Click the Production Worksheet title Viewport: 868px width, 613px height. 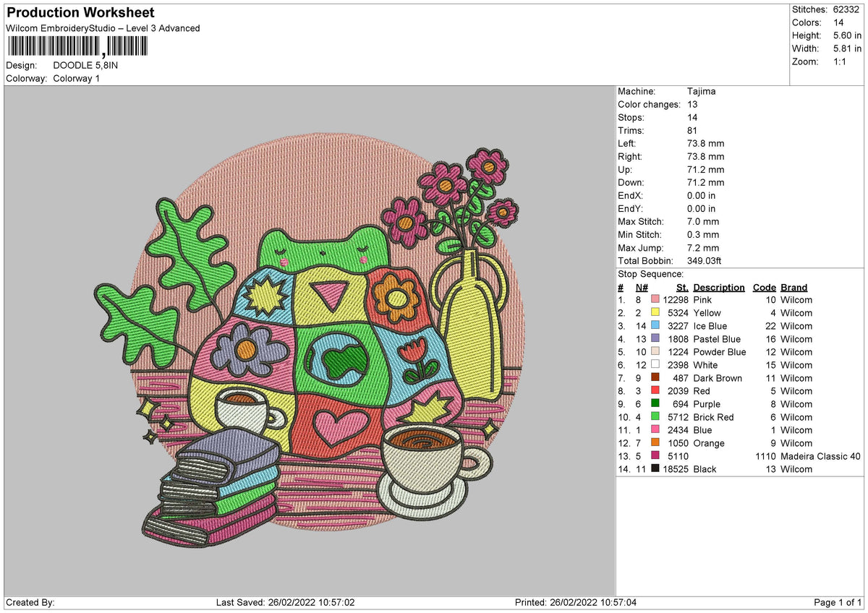[80, 13]
